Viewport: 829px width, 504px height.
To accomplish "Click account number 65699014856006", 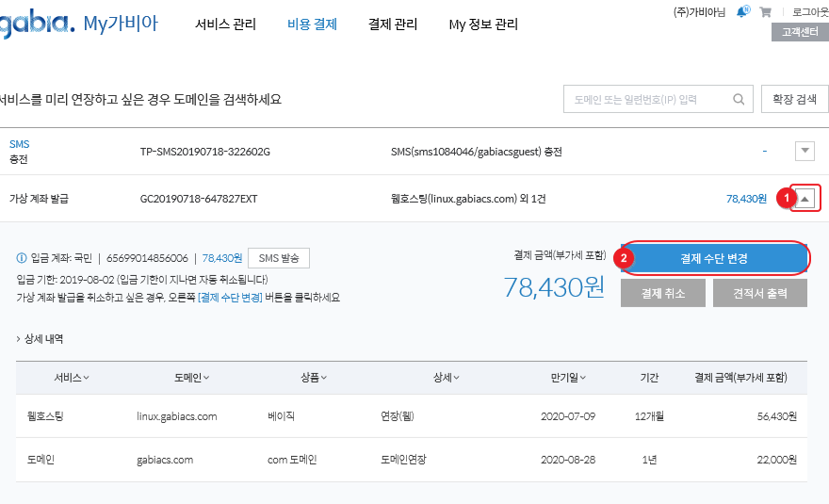I will coord(147,258).
